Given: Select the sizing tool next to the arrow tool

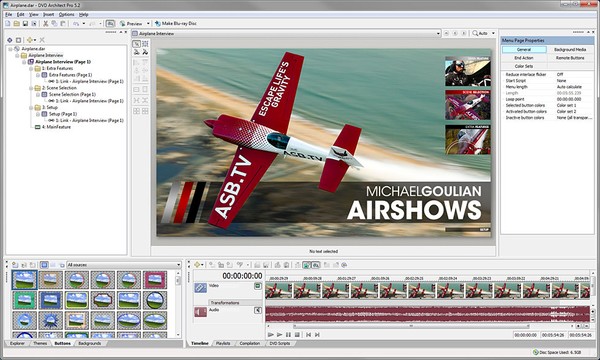Looking at the screenshot, I should (x=145, y=44).
